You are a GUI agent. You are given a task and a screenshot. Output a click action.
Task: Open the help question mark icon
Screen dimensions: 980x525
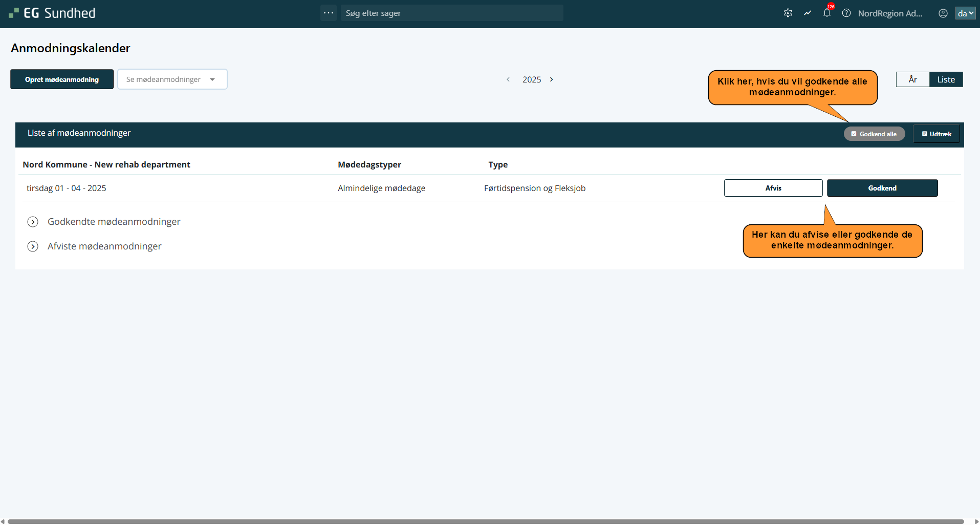(846, 13)
